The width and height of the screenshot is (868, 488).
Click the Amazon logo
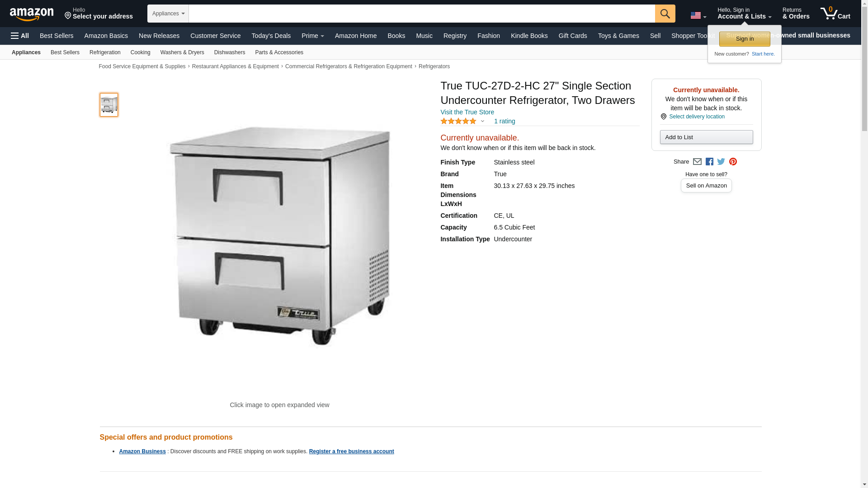[x=32, y=14]
